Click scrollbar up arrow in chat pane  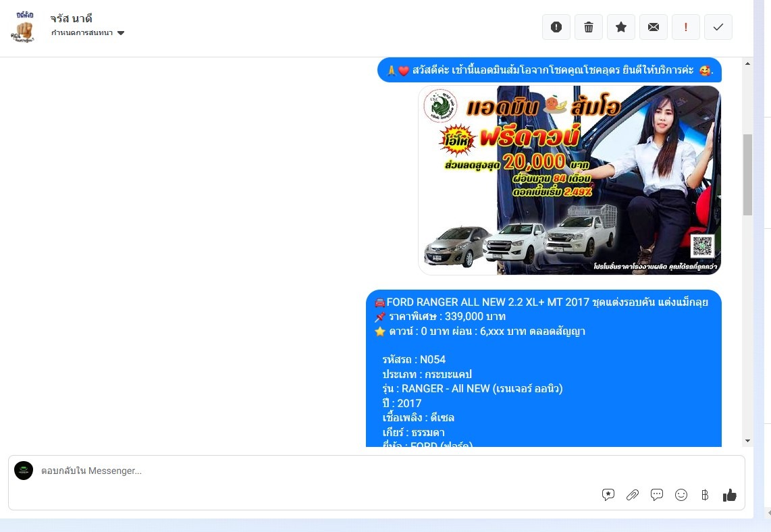tap(747, 64)
